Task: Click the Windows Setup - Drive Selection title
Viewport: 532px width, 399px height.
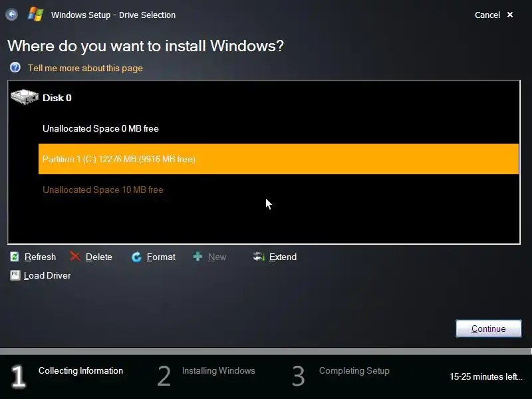Action: (113, 15)
